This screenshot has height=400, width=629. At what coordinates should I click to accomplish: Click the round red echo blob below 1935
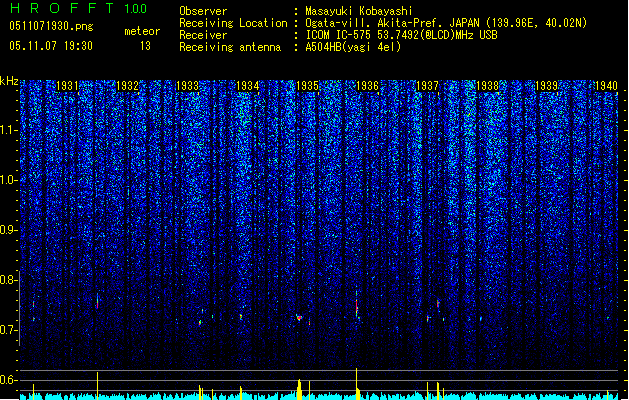pos(299,318)
